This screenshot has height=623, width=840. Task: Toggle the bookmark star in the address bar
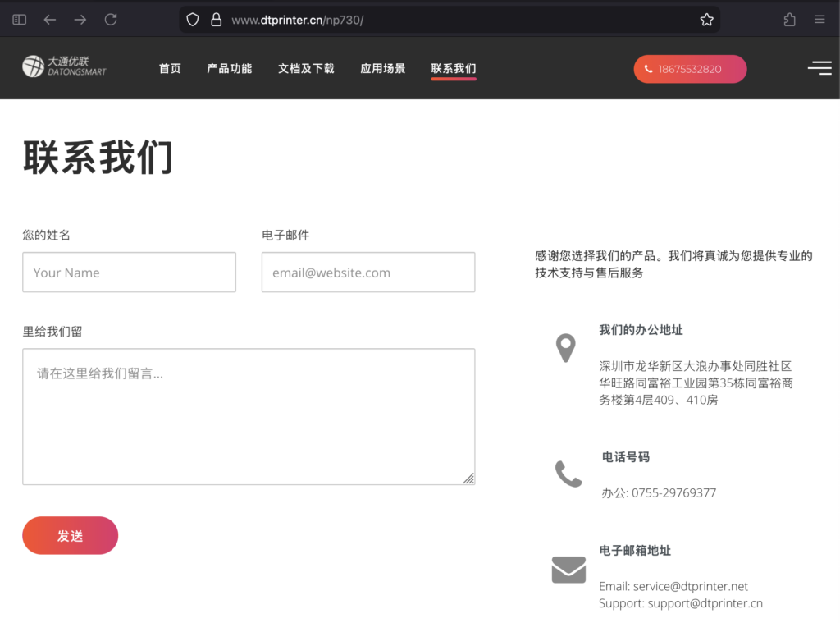706,19
